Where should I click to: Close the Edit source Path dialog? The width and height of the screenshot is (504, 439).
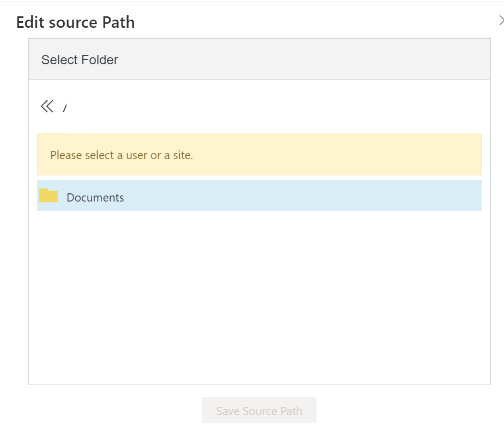(501, 21)
